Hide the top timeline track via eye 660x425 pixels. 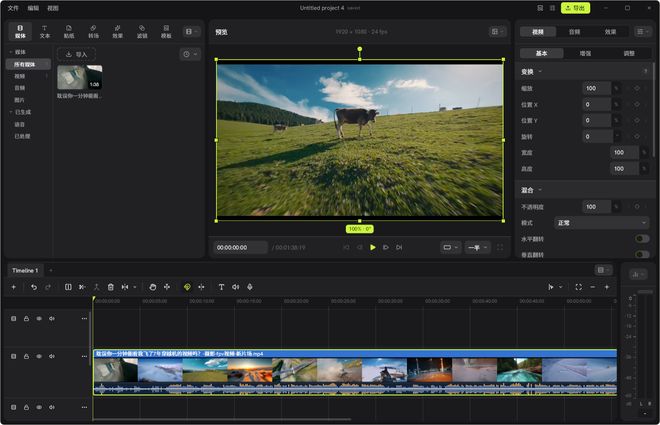[x=39, y=319]
